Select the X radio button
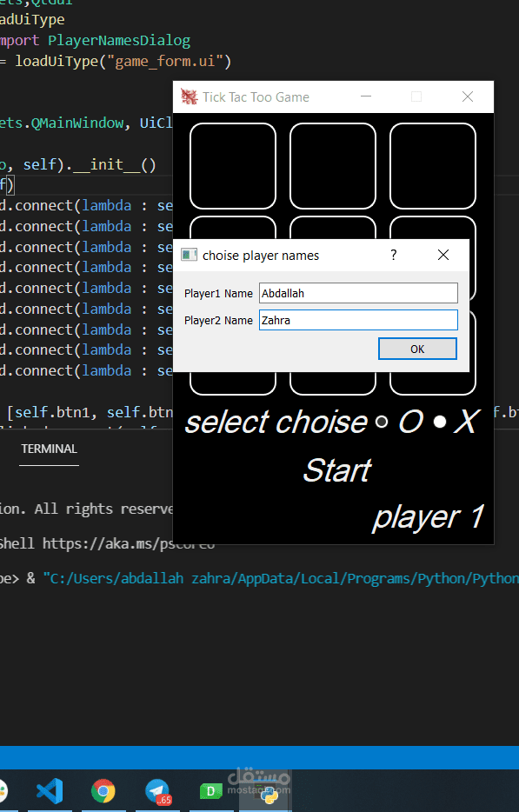 pyautogui.click(x=440, y=422)
